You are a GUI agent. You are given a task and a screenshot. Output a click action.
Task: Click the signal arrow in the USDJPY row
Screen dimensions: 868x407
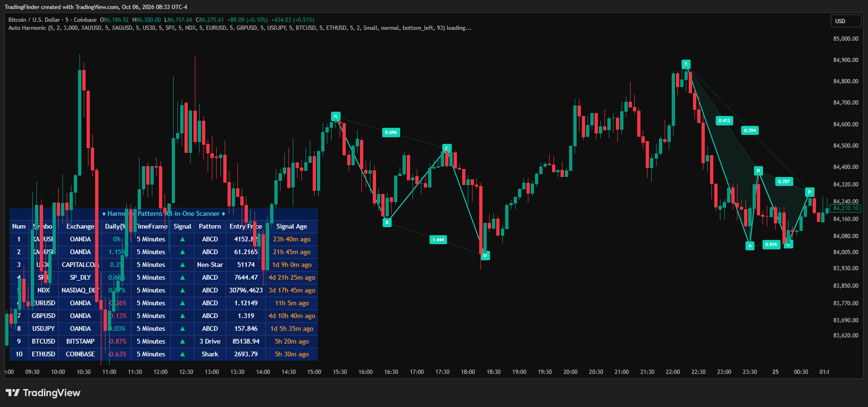tap(182, 329)
